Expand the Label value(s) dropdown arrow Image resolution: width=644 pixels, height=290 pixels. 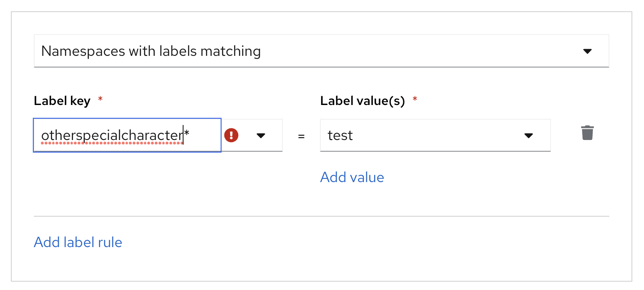pos(528,135)
